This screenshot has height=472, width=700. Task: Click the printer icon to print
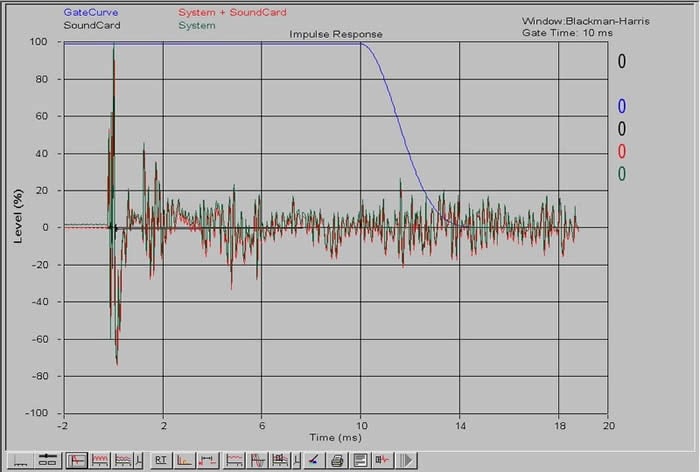click(x=337, y=460)
